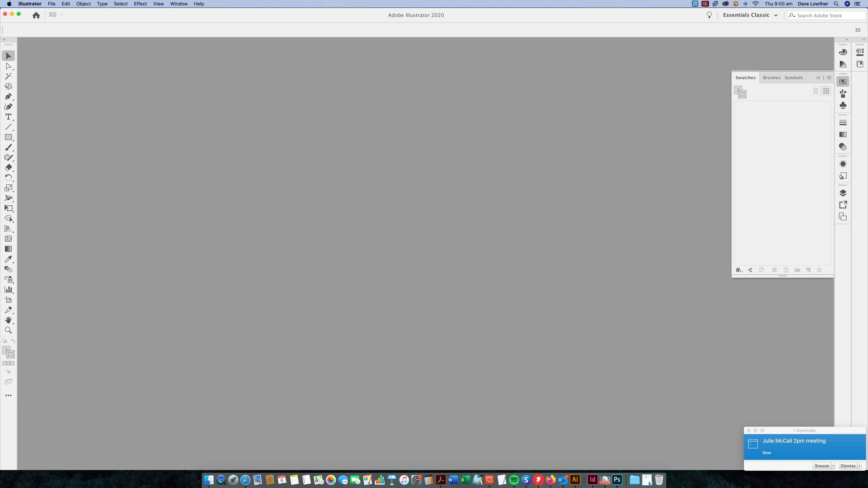This screenshot has width=868, height=488.
Task: Open Swatch Libraries menu icon
Action: coord(739,270)
